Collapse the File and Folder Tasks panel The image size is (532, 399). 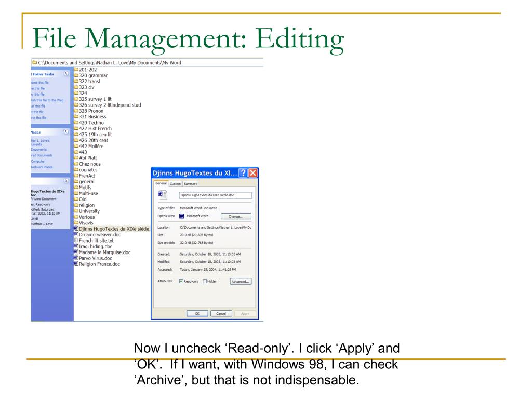click(x=66, y=74)
